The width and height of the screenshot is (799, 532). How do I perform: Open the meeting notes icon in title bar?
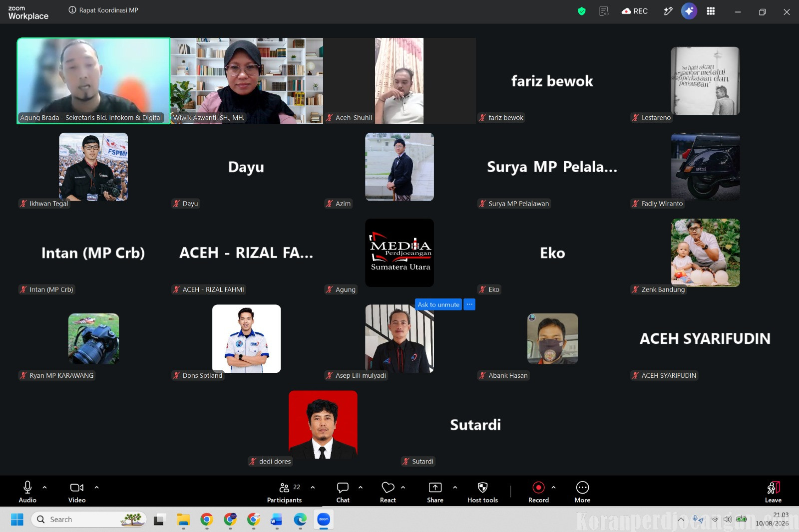coord(604,11)
